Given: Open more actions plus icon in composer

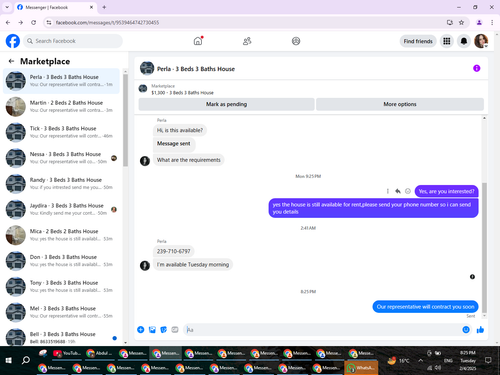Looking at the screenshot, I should point(141,330).
